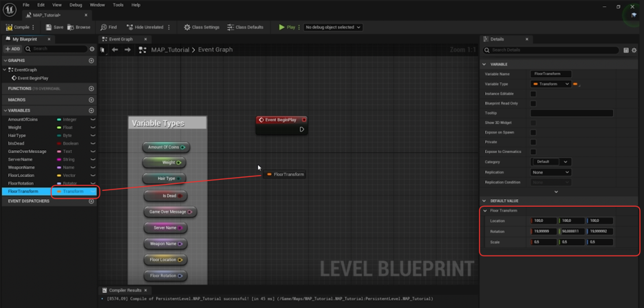Open the Window menu
The width and height of the screenshot is (644, 308).
[97, 5]
